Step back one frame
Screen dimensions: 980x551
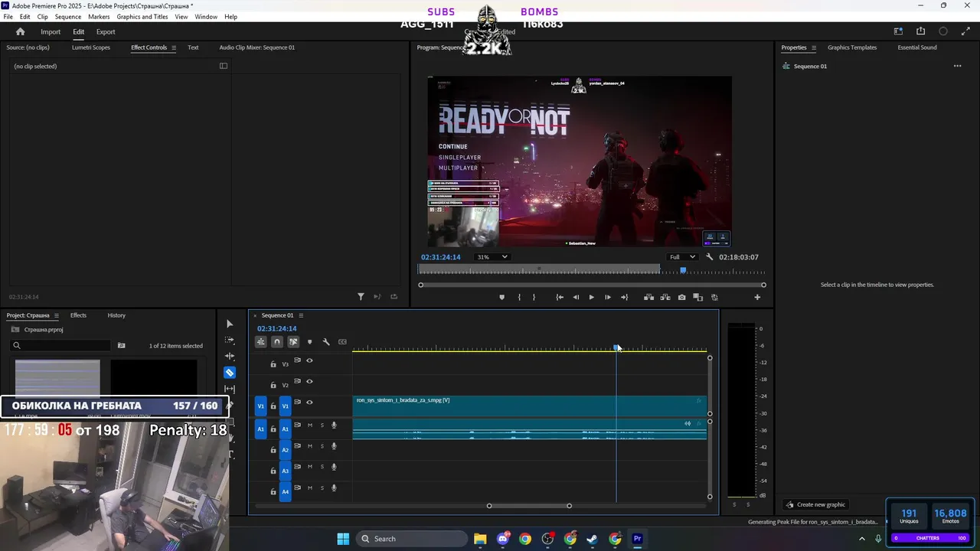click(576, 297)
